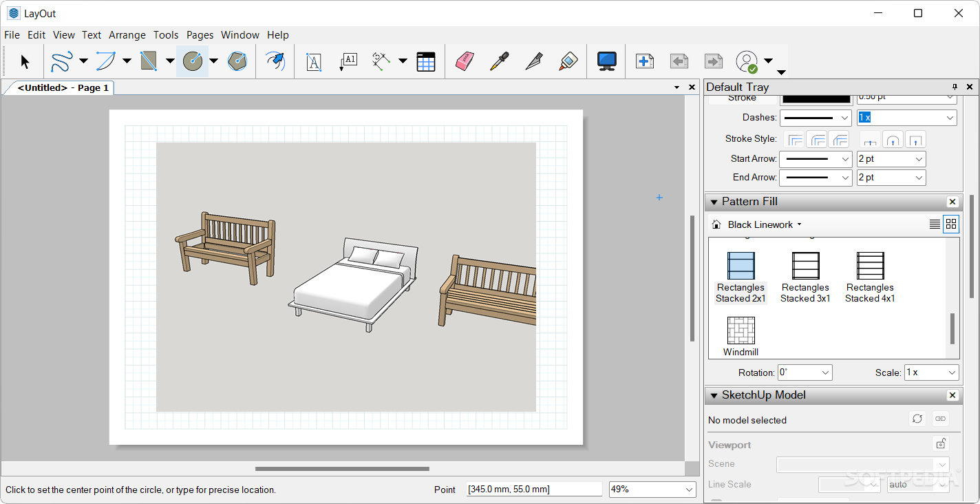The height and width of the screenshot is (504, 980).
Task: Go to previous page arrow icon
Action: pos(679,62)
